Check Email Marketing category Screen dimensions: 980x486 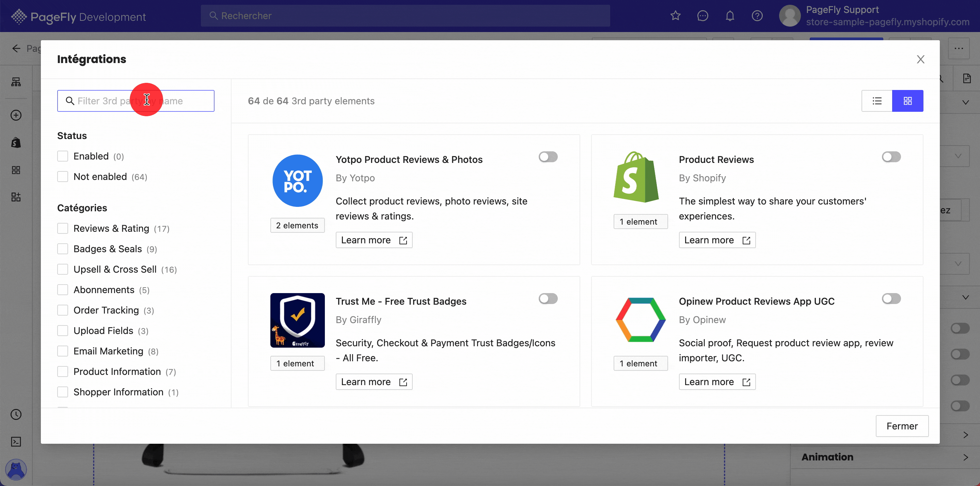(x=63, y=351)
